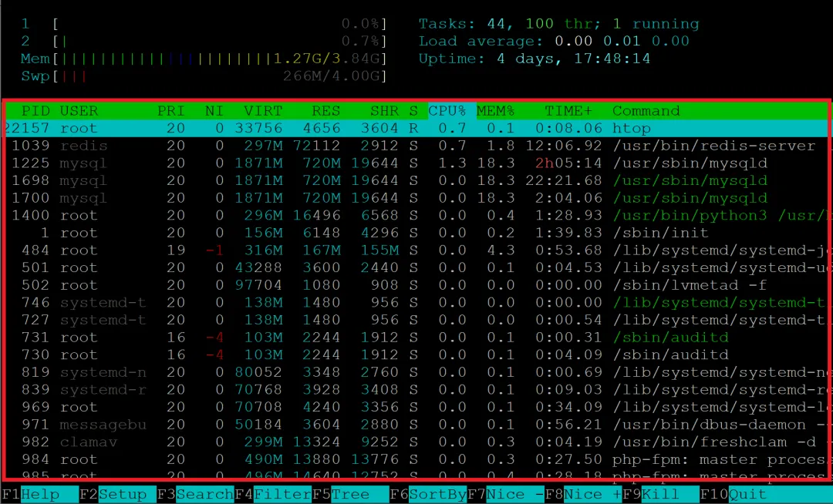Image resolution: width=833 pixels, height=504 pixels.
Task: Select the systemd-n row with PID 819
Action: point(416,372)
